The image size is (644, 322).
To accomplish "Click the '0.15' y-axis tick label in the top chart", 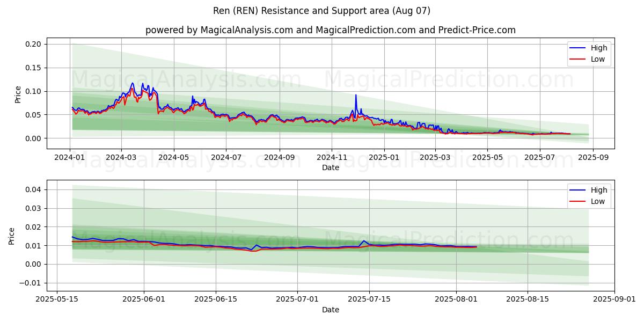I will 34,68.
